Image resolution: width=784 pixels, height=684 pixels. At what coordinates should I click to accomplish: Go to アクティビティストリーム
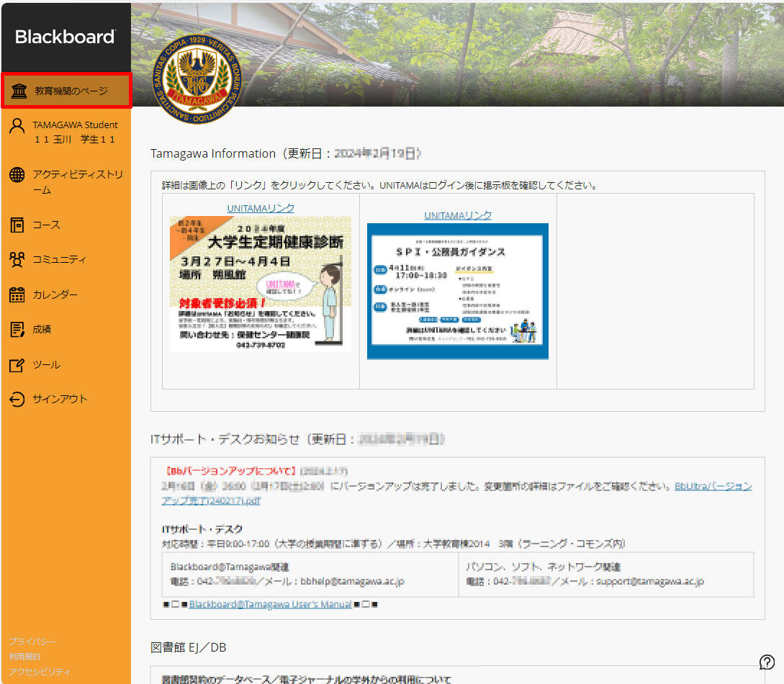66,181
